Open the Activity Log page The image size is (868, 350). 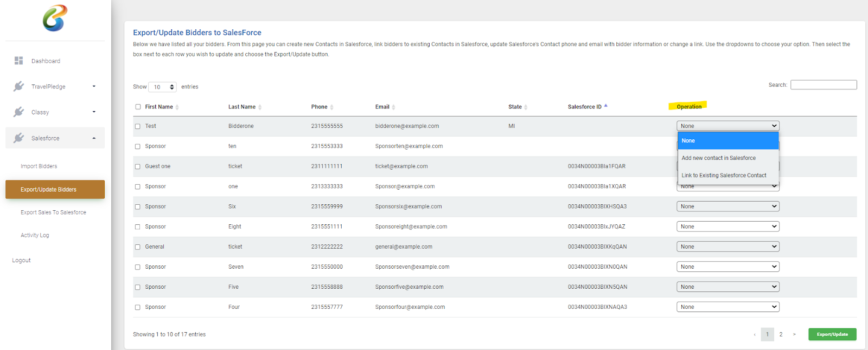pos(35,235)
